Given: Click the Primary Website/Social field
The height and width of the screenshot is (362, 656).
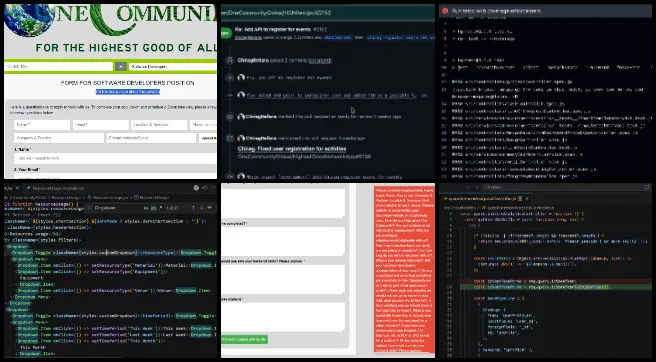Looking at the screenshot, I should pos(151,138).
